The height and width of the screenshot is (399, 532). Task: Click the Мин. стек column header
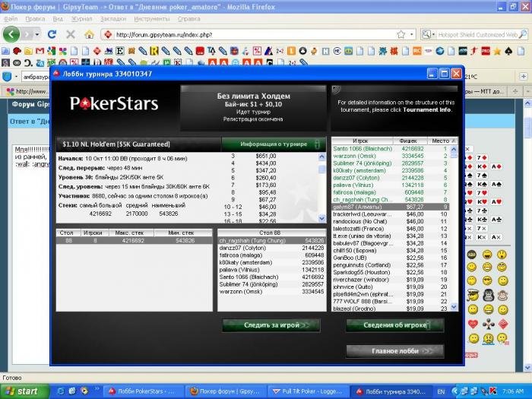tap(183, 233)
